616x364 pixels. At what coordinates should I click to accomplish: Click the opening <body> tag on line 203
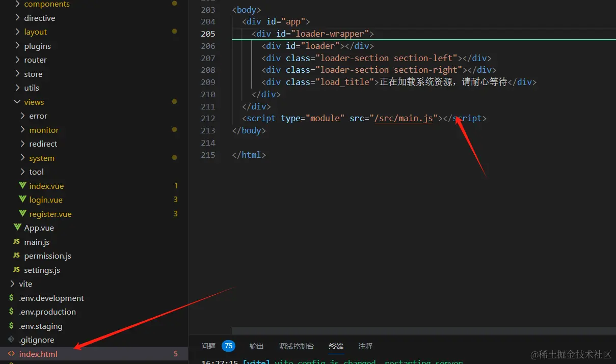click(247, 10)
